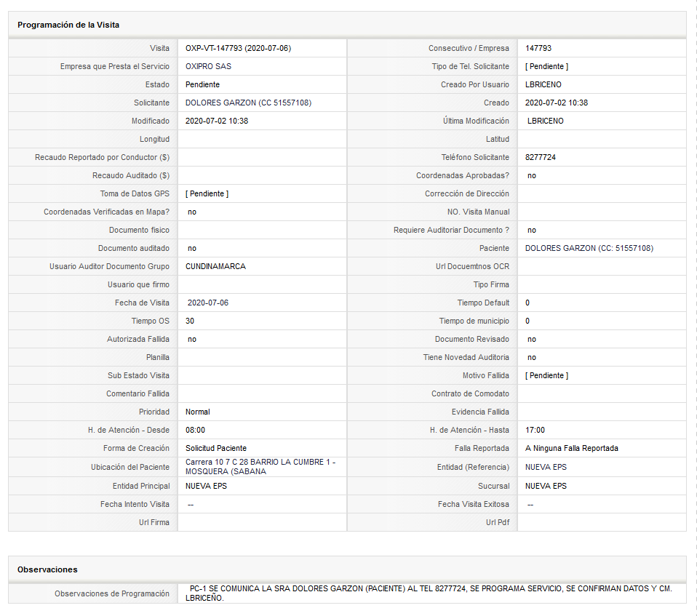Click H. de Atención - Hasta '17:00'
This screenshot has height=616, width=697.
pyautogui.click(x=535, y=431)
